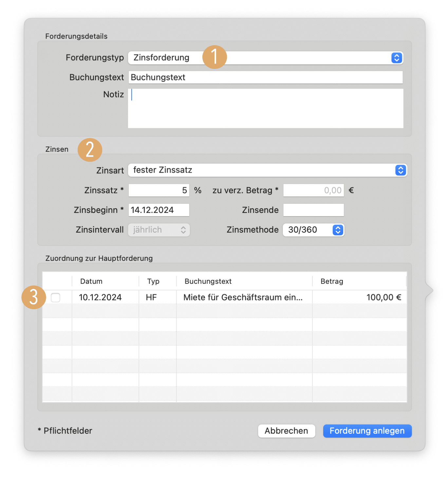Click the Zinsbeginn date field
448x477 pixels.
click(159, 210)
